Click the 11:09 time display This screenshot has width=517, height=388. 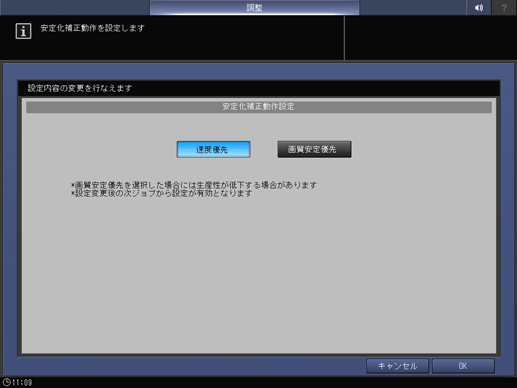[x=22, y=382]
